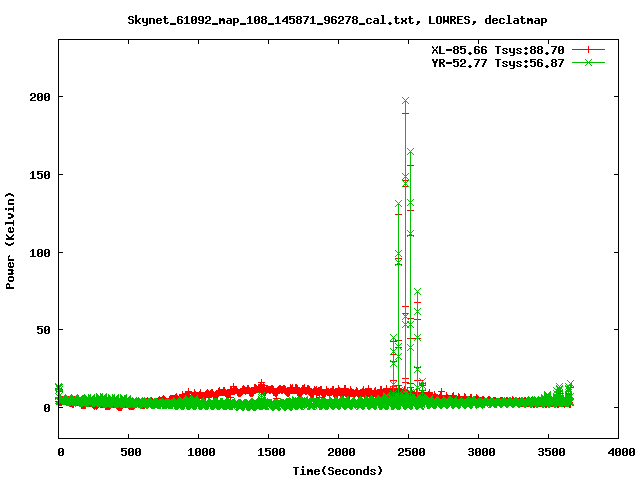The height and width of the screenshot is (480, 640).
Task: Click the 1500 tick label on x-axis
Action: click(270, 453)
